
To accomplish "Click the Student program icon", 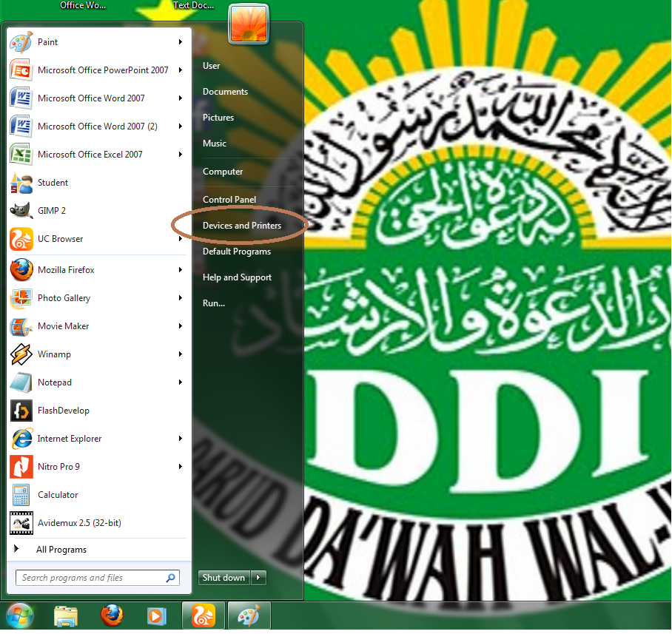I will 21,183.
